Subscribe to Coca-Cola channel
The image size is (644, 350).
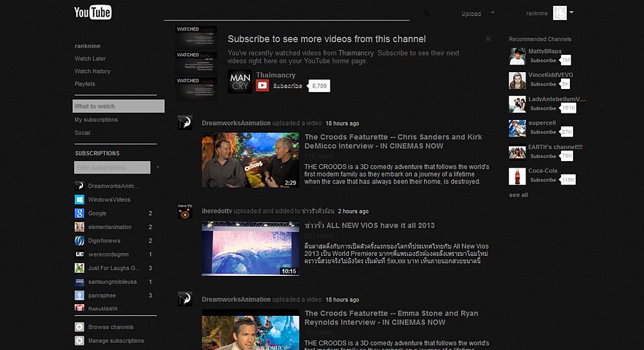click(543, 180)
